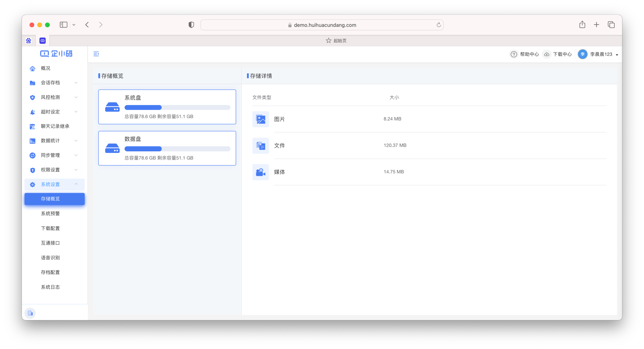
Task: Expand 数据统计 submenu chevron
Action: (76, 141)
